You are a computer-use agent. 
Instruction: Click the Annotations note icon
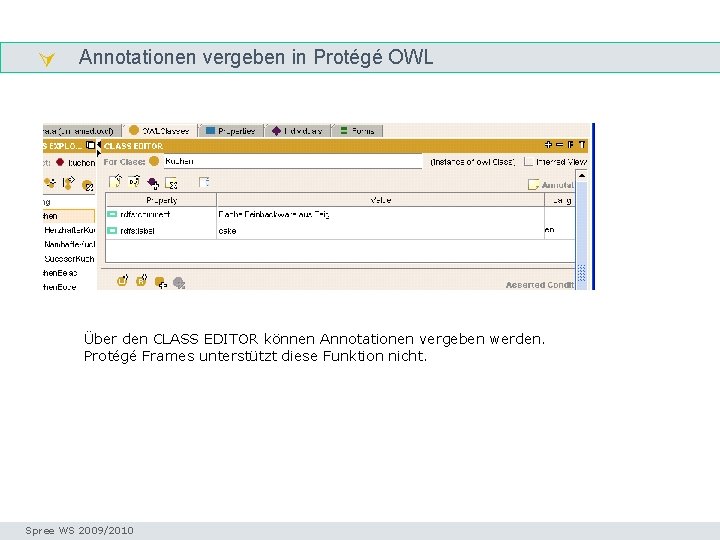click(x=533, y=185)
